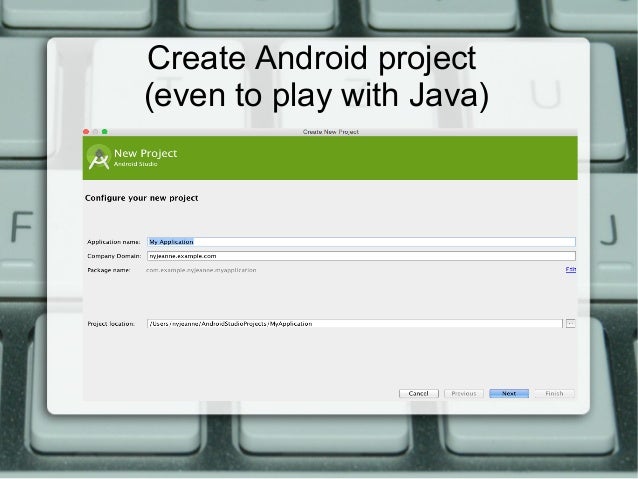638x479 pixels.
Task: Click the Company Domain input field
Action: point(361,256)
